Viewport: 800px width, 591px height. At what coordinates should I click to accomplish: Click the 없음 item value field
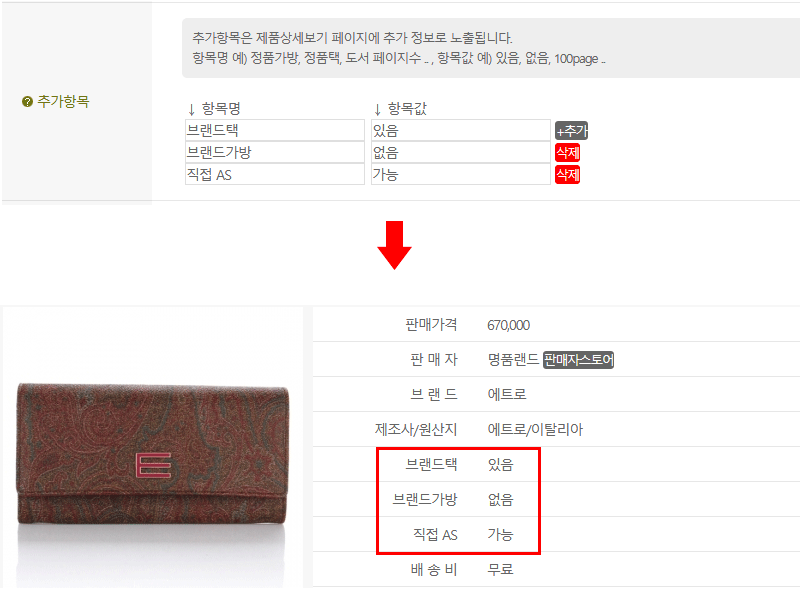pyautogui.click(x=461, y=152)
